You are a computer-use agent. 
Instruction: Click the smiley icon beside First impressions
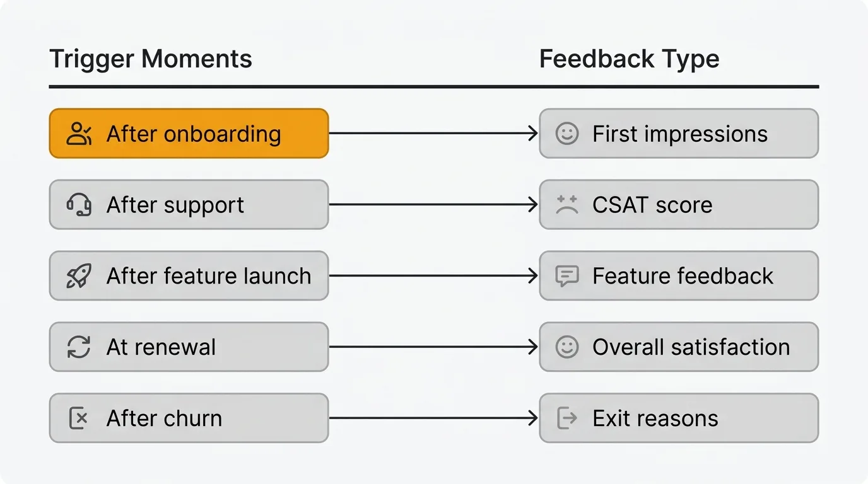(x=566, y=134)
